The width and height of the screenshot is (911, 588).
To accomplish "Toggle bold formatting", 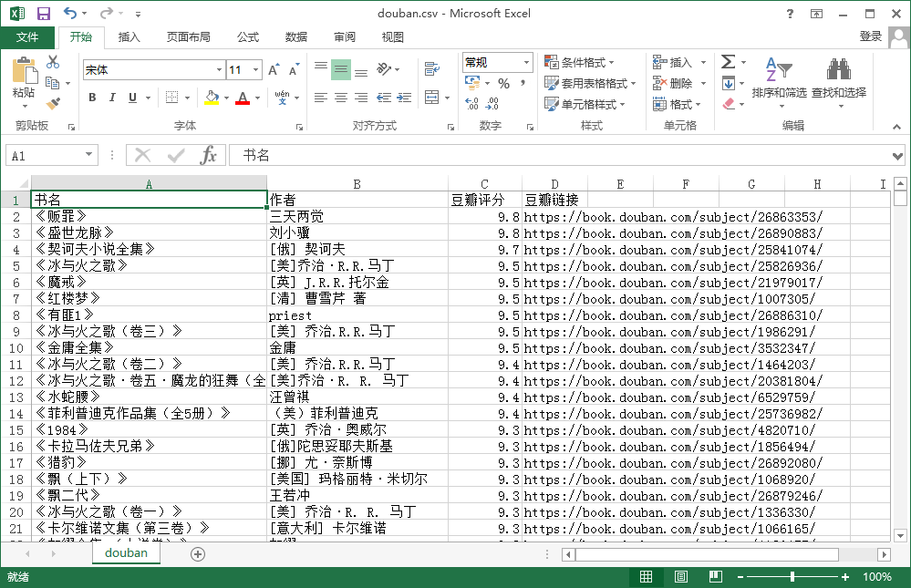I will coord(92,98).
